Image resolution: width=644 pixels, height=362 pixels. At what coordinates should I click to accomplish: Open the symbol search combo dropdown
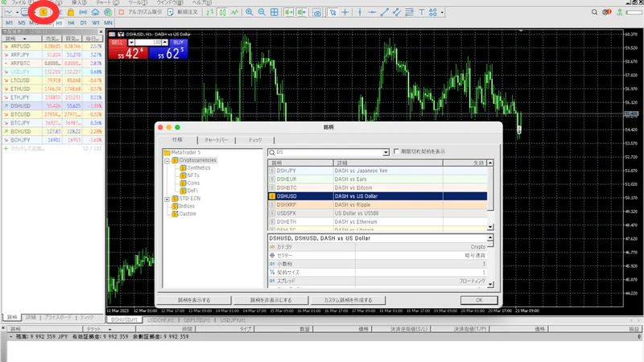coord(386,153)
